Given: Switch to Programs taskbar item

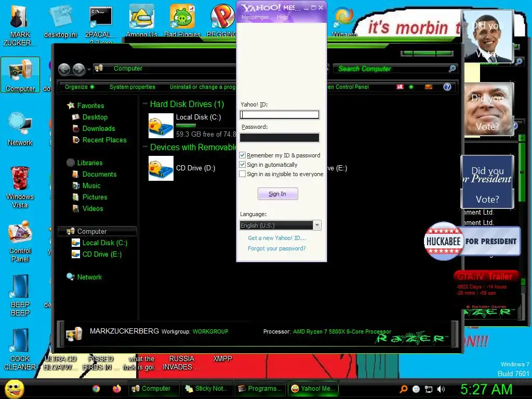Looking at the screenshot, I should tap(260, 389).
